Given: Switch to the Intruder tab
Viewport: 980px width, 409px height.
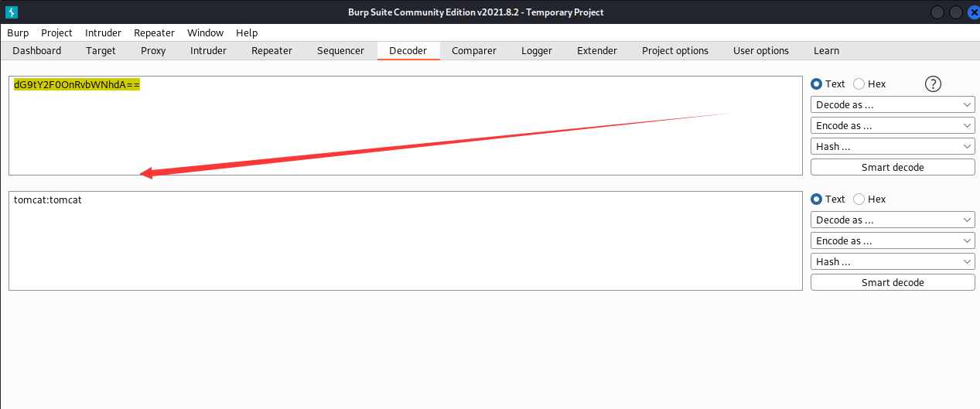Looking at the screenshot, I should point(208,50).
